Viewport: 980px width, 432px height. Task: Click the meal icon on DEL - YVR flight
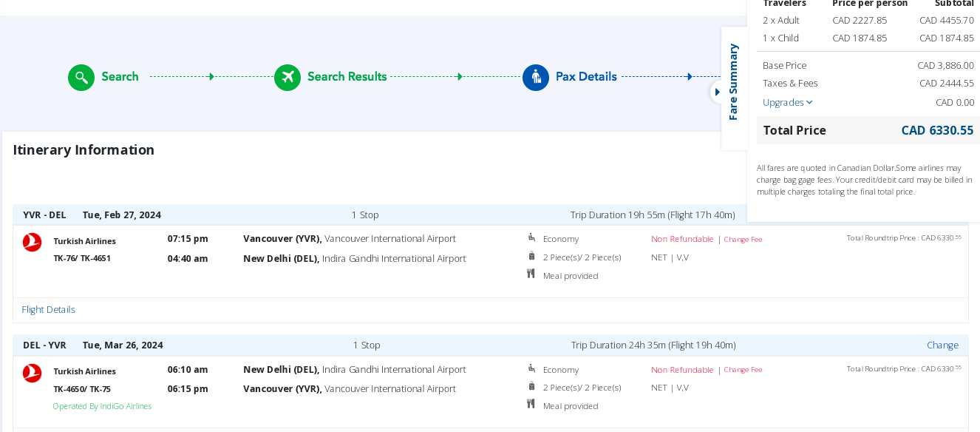531,405
